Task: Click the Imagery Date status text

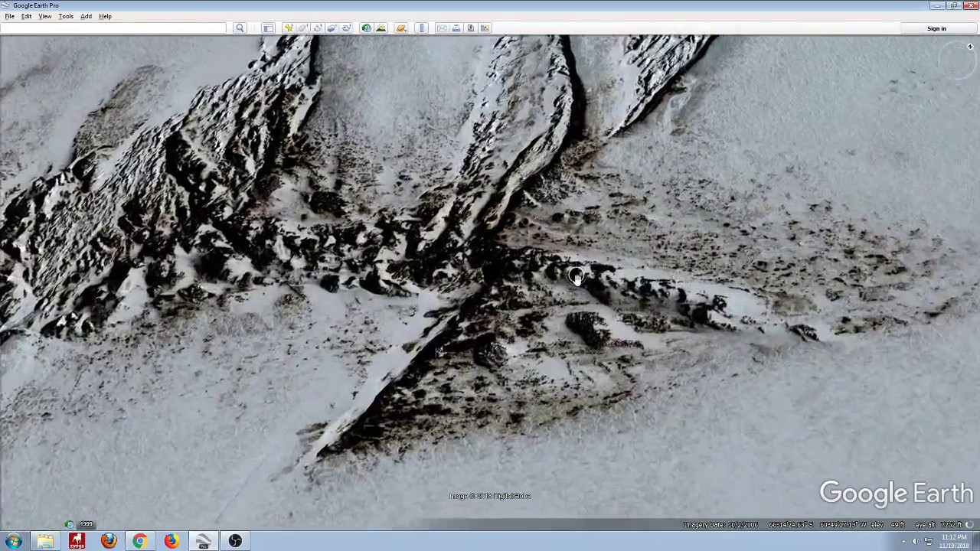Action: click(x=720, y=525)
